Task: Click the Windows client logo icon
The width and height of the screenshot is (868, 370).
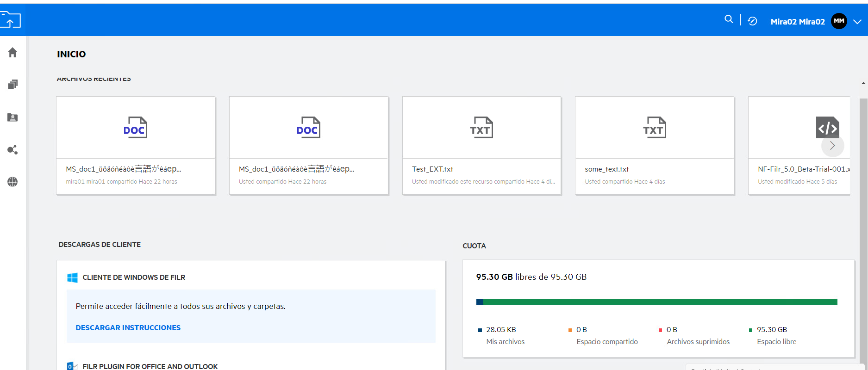Action: [x=72, y=277]
